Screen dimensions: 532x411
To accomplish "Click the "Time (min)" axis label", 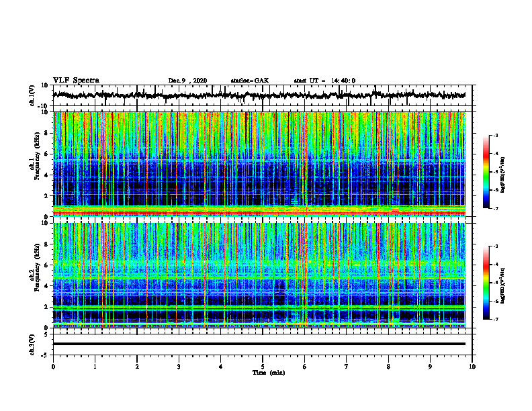I will 269,373.
